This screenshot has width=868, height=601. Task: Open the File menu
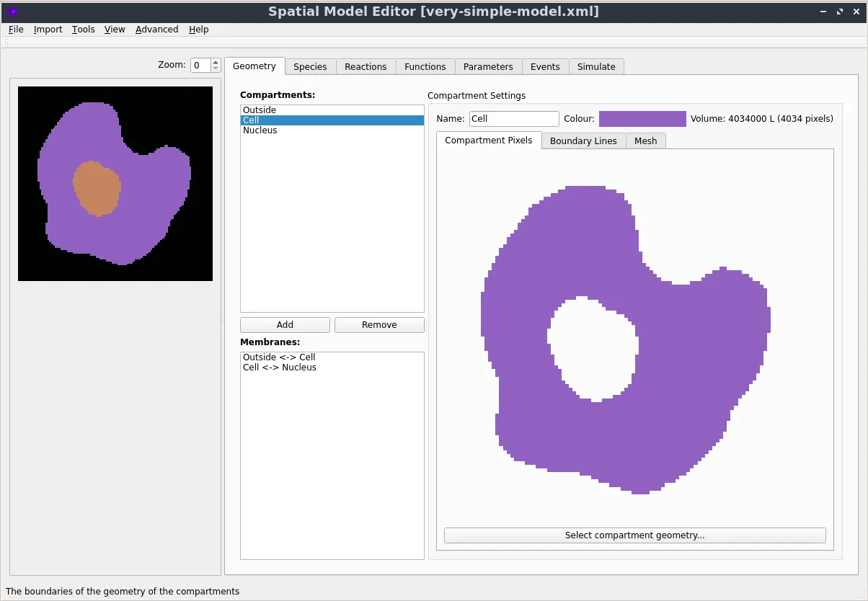[x=16, y=30]
